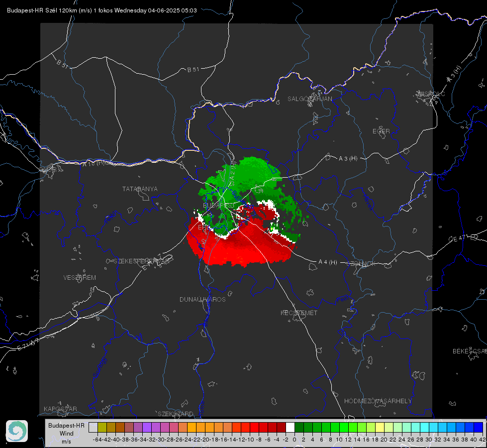The image size is (487, 448).
Task: Click the -20 value in legend scale
Action: [205, 440]
